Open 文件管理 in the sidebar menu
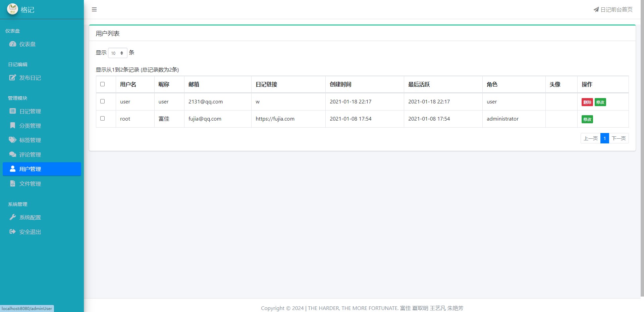Screen dimensions: 644x312 (30, 184)
